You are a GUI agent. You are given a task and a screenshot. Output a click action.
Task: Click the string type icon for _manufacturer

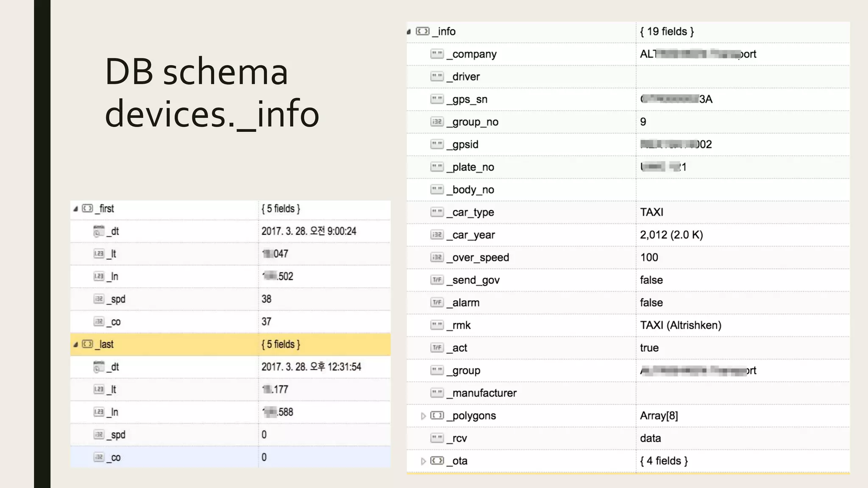[437, 393]
